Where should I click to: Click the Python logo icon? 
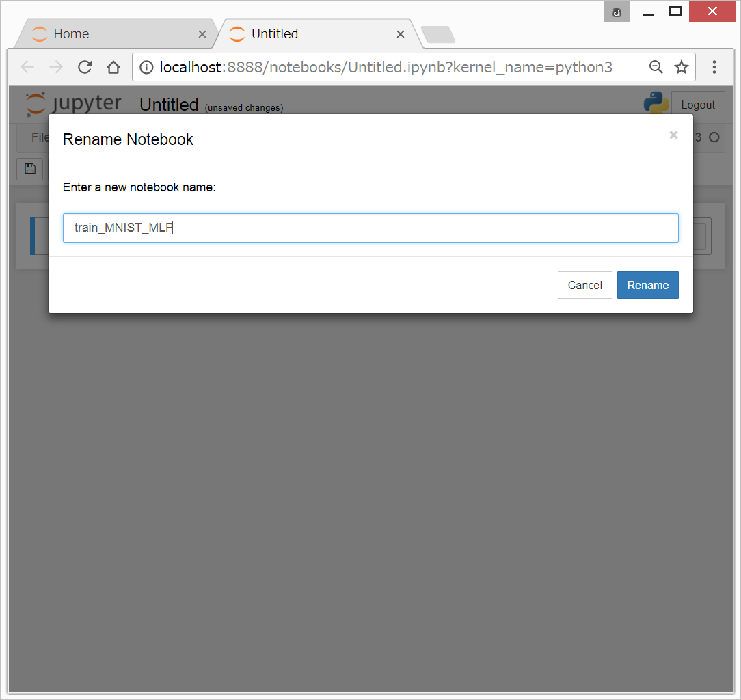click(656, 103)
